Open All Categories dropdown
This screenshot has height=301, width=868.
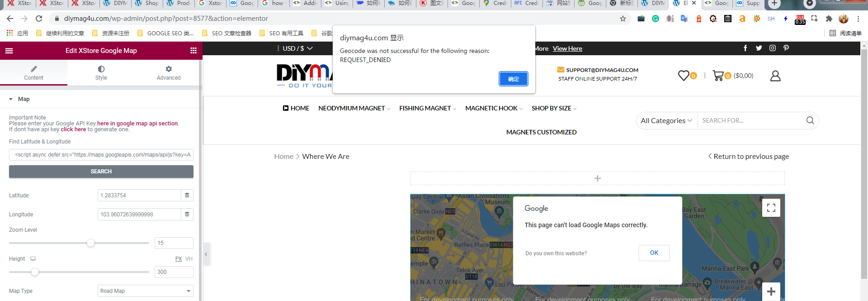[x=666, y=120]
